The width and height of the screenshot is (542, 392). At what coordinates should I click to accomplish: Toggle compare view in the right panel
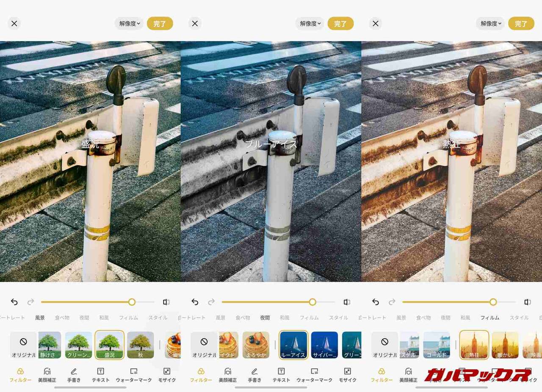[x=527, y=302]
